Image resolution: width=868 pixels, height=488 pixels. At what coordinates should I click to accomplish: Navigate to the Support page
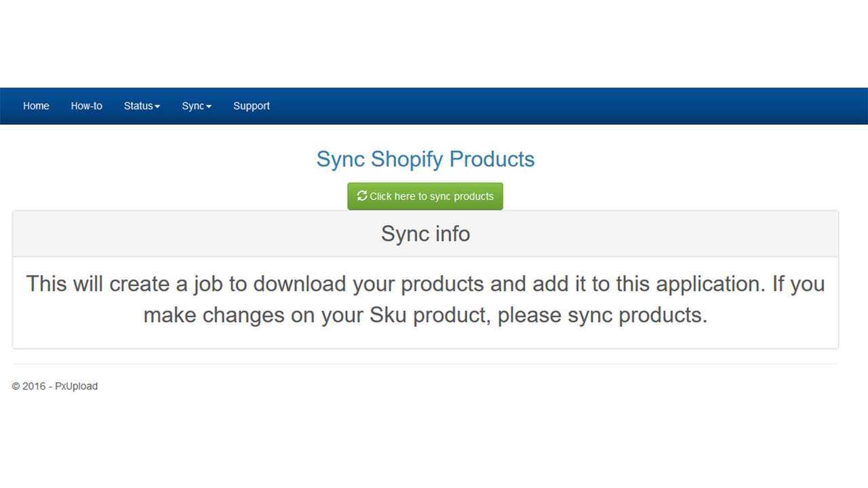[252, 106]
